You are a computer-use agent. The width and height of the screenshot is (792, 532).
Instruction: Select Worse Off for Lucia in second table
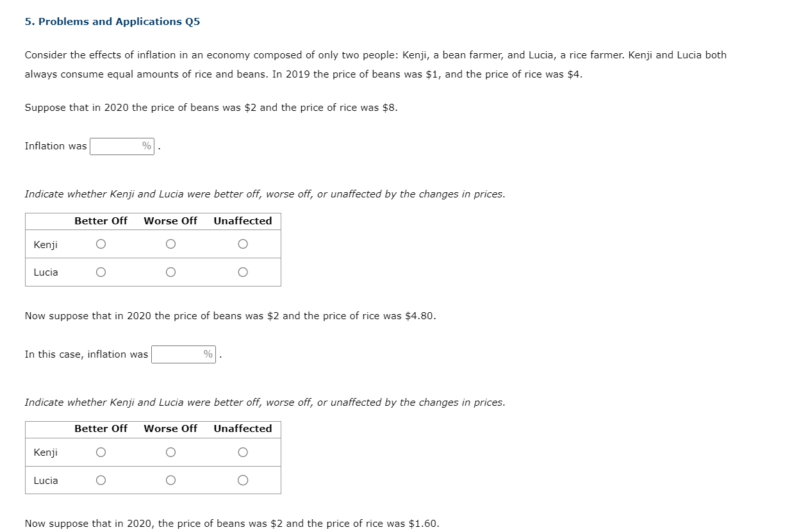pyautogui.click(x=170, y=480)
